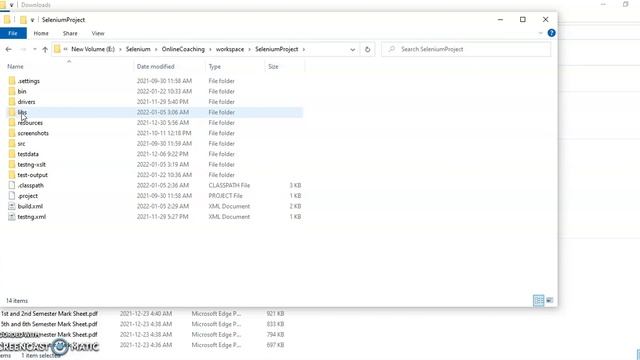The image size is (640, 360).
Task: Open Quick Access Toolbar customize dropdown
Action: coord(32,20)
